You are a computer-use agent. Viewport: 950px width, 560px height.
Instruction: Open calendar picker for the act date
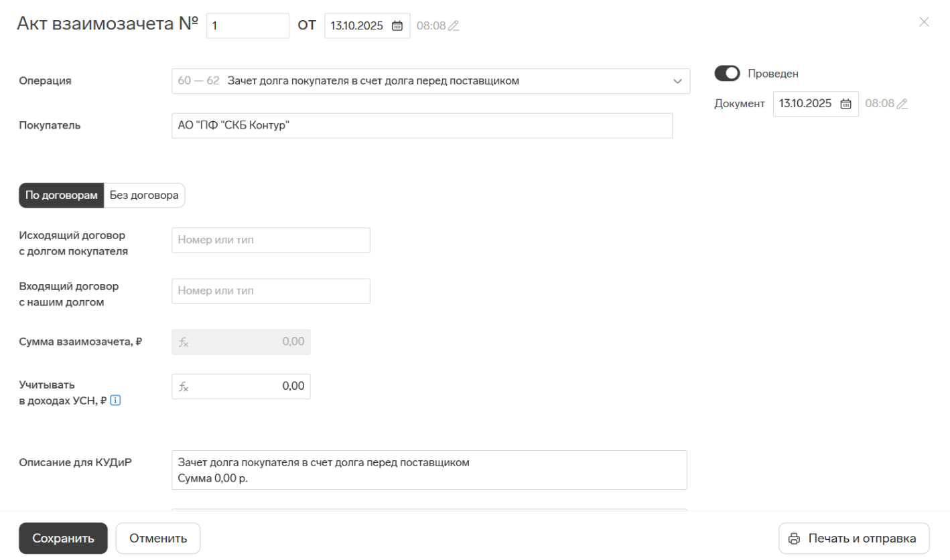pyautogui.click(x=397, y=26)
